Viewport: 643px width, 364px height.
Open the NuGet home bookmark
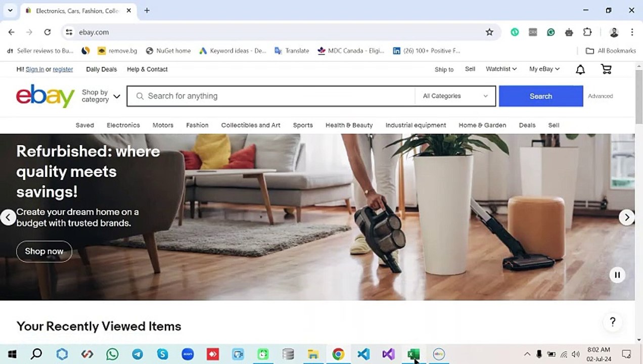click(168, 51)
